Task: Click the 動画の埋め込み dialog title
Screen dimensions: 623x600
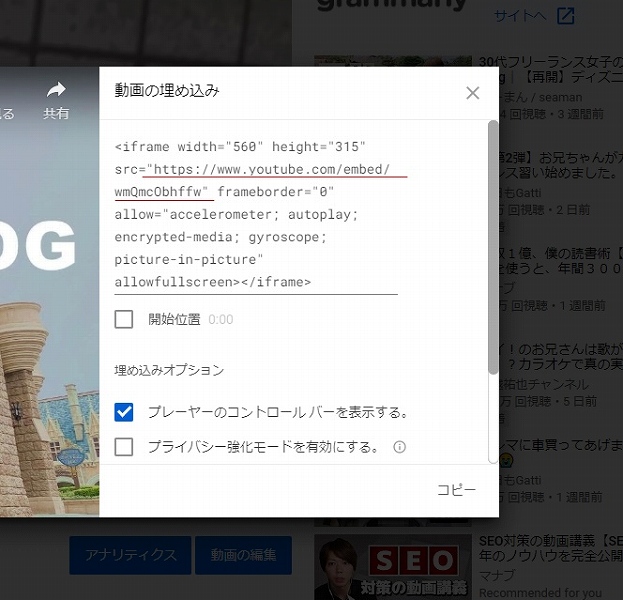Action: (167, 90)
